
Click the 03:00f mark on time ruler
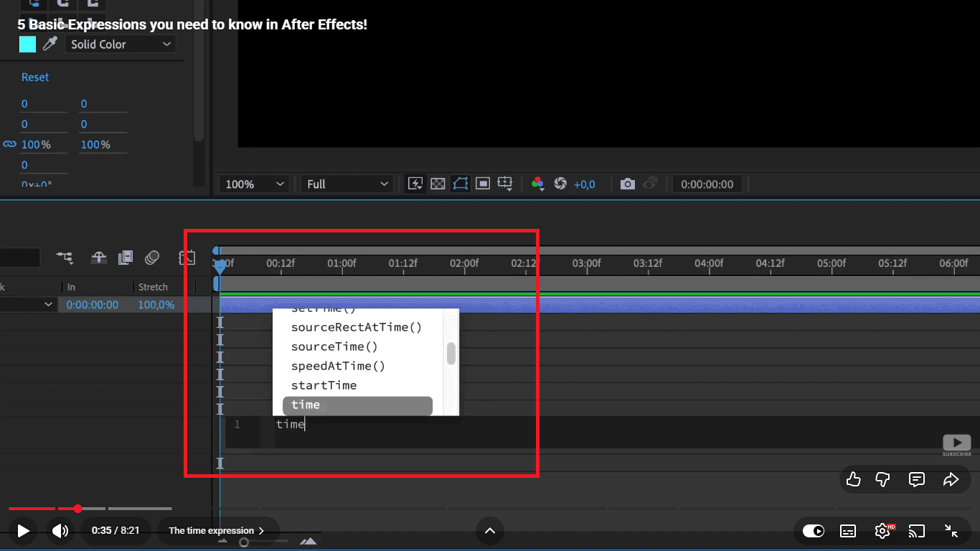pos(586,263)
